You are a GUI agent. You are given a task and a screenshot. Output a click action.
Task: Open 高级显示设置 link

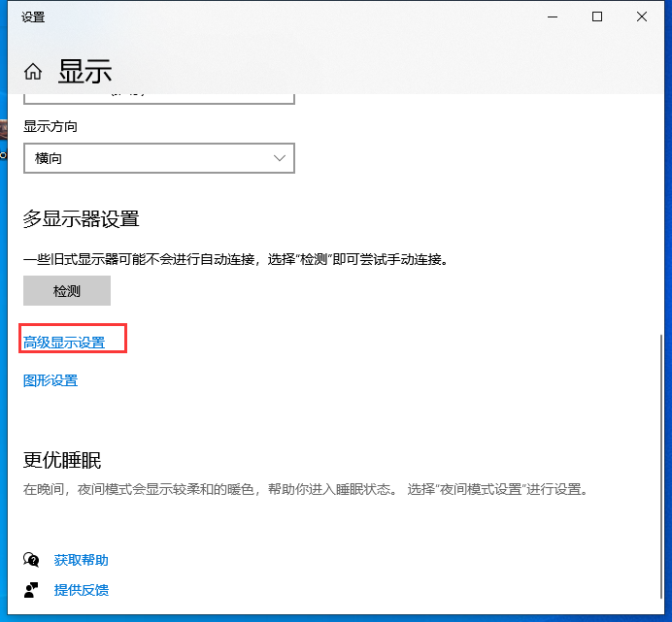coord(64,343)
